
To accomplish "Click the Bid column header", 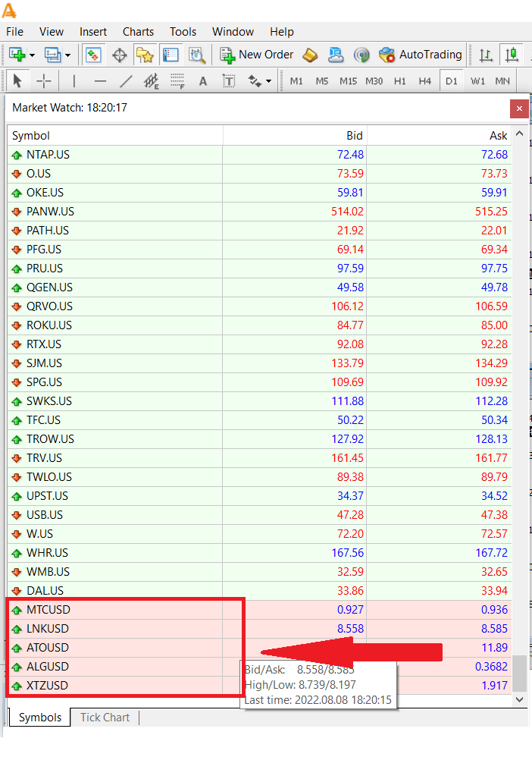I will click(x=295, y=136).
